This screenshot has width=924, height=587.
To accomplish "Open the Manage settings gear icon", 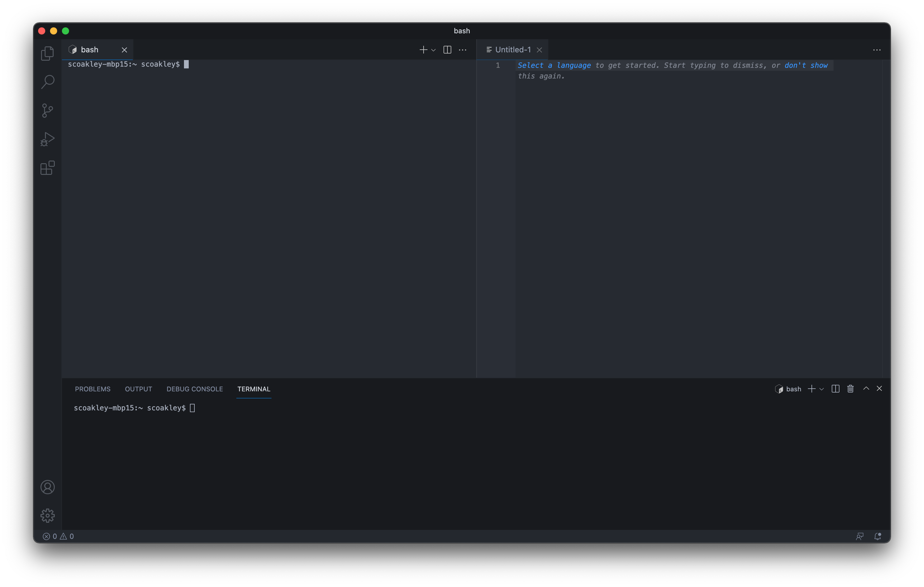I will click(47, 516).
